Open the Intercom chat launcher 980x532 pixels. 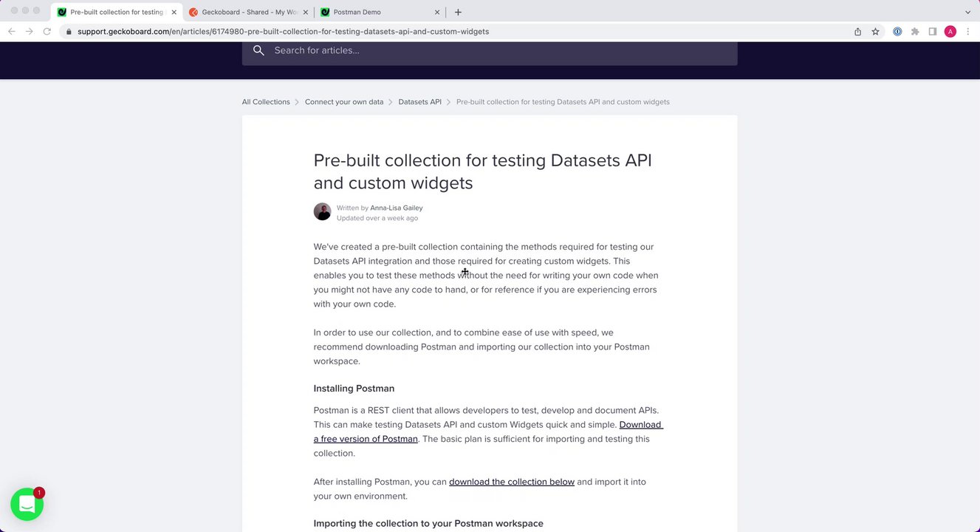click(27, 504)
